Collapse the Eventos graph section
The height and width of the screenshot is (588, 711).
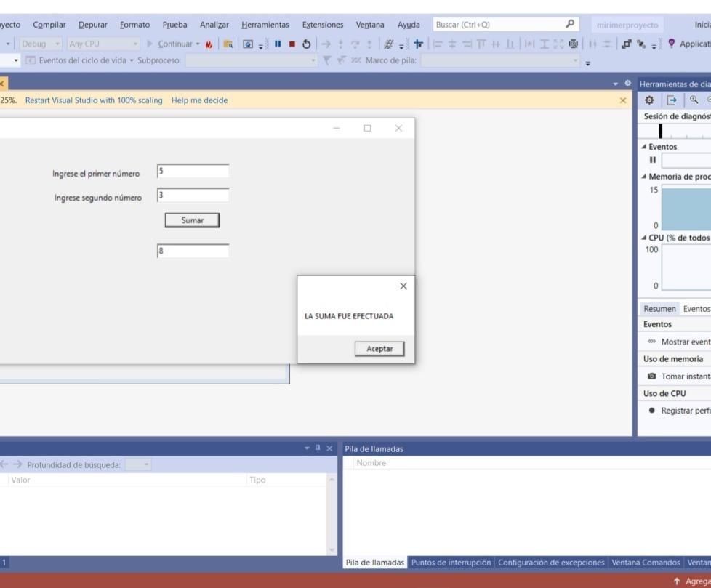pos(643,146)
